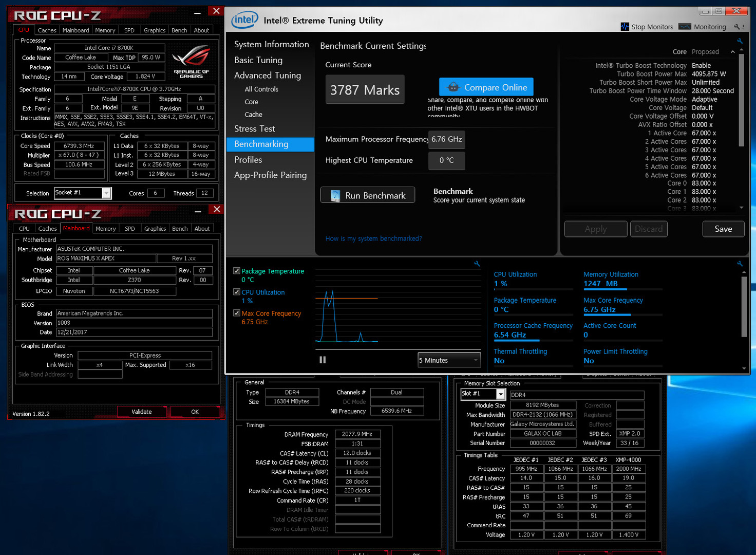Click the Thermal Throttling No value

pyautogui.click(x=499, y=361)
